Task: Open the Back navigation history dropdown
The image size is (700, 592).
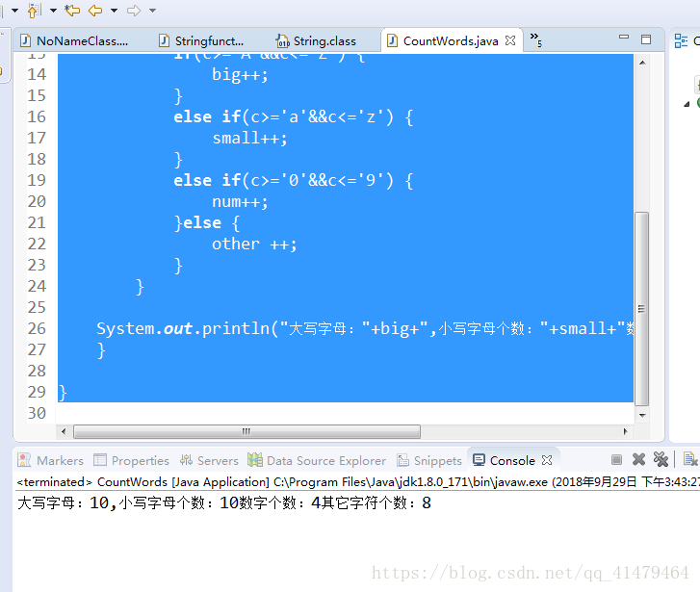Action: (114, 11)
